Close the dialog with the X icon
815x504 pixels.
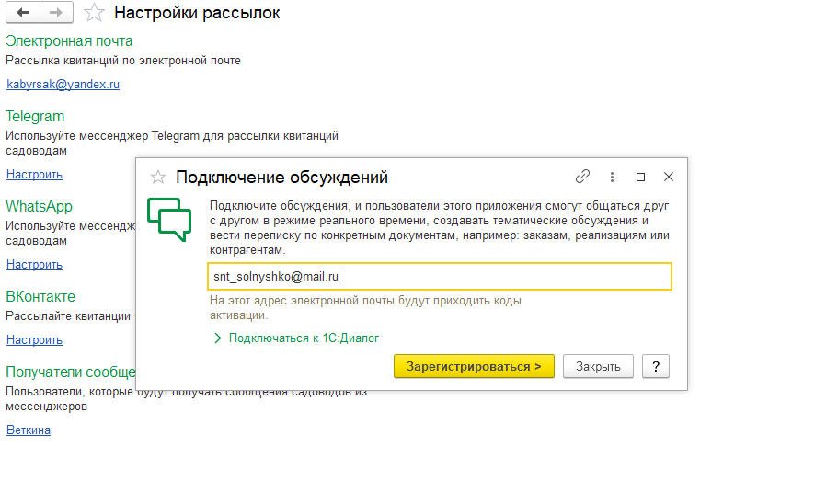[669, 177]
